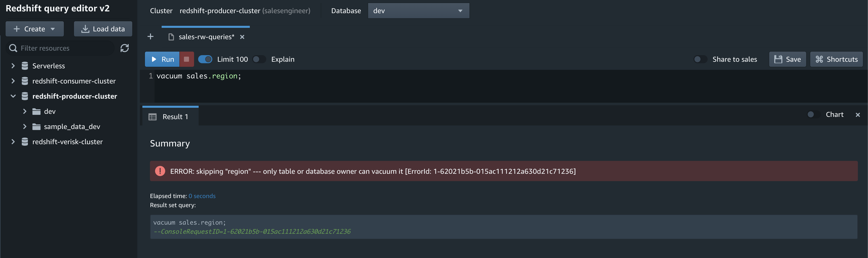
Task: Turn on the Chart toggle
Action: (x=814, y=114)
